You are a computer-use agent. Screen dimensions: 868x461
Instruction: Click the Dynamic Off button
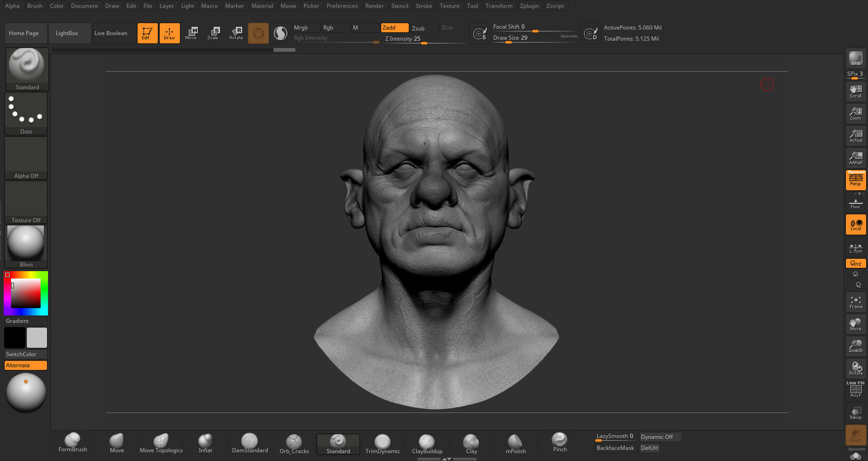point(660,437)
